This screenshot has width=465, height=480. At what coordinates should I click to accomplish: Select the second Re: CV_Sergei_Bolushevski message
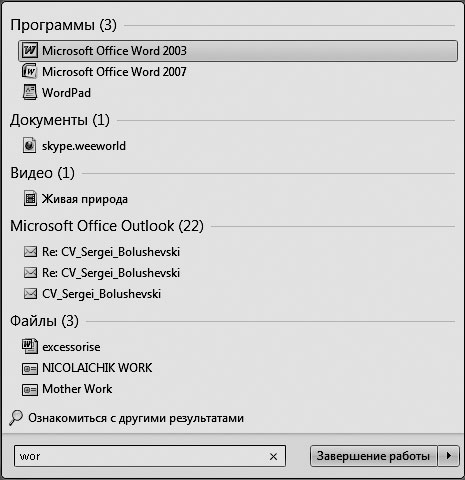(111, 273)
